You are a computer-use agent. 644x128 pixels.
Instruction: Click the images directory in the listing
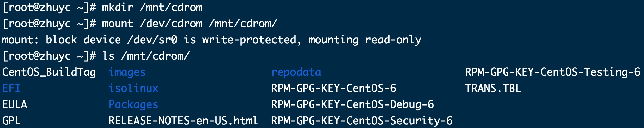click(127, 72)
